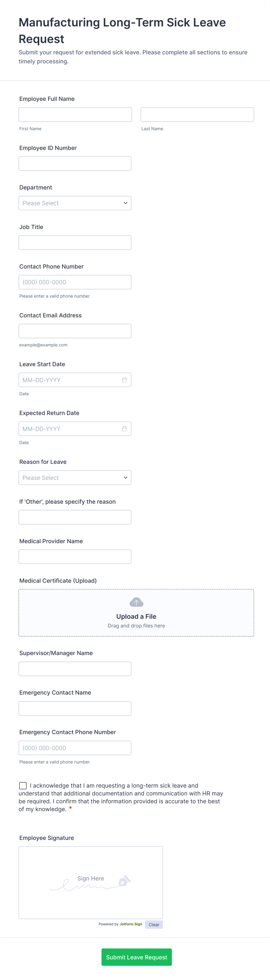Focus the First Name field

[x=75, y=115]
